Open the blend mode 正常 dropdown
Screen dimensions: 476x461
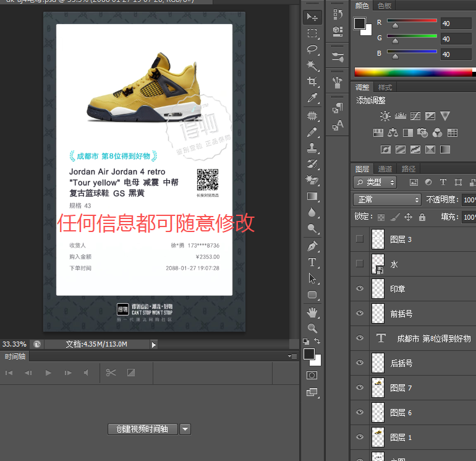pos(387,200)
